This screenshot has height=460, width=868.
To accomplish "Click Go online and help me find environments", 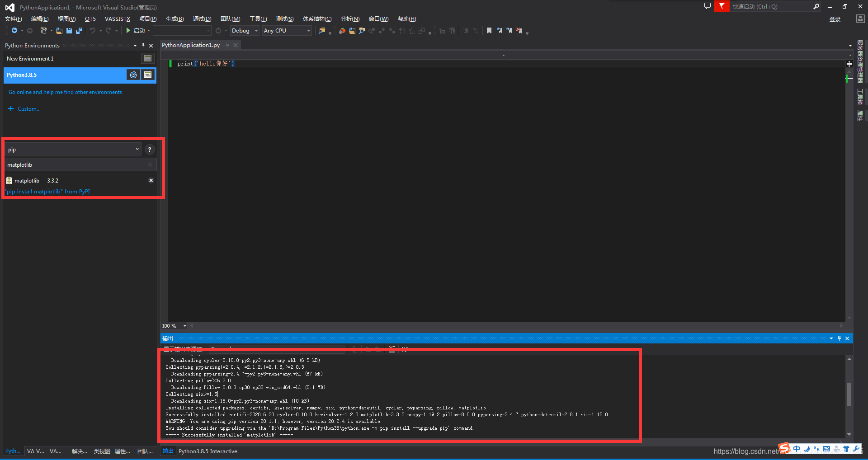I will click(x=65, y=92).
